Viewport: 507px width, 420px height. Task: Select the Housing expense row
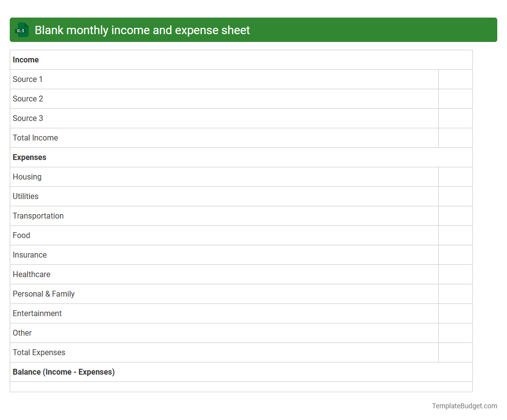click(27, 177)
